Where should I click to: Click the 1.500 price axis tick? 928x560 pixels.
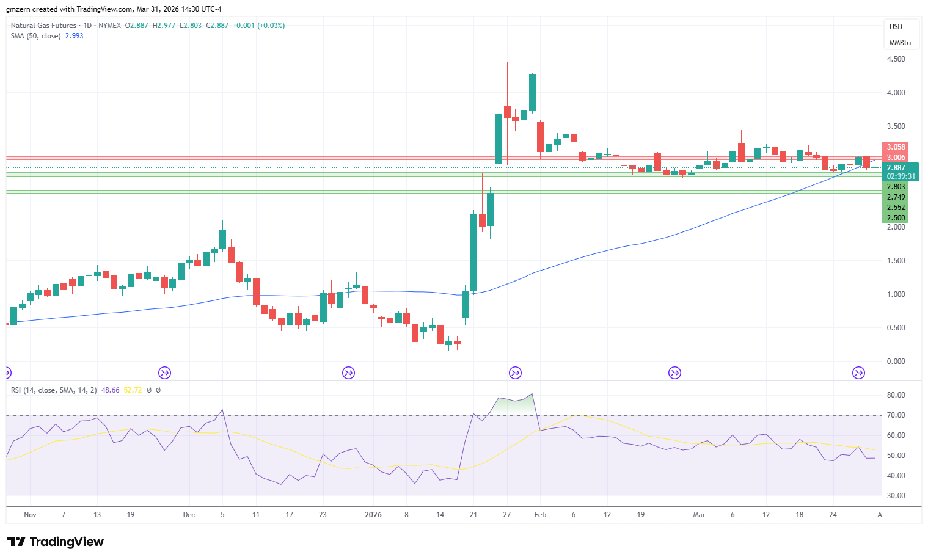[896, 261]
